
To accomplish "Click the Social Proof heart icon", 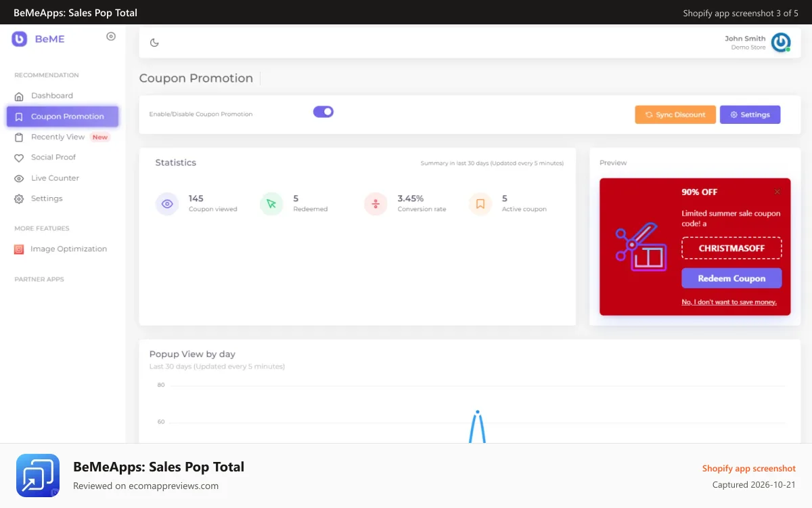I will click(19, 158).
